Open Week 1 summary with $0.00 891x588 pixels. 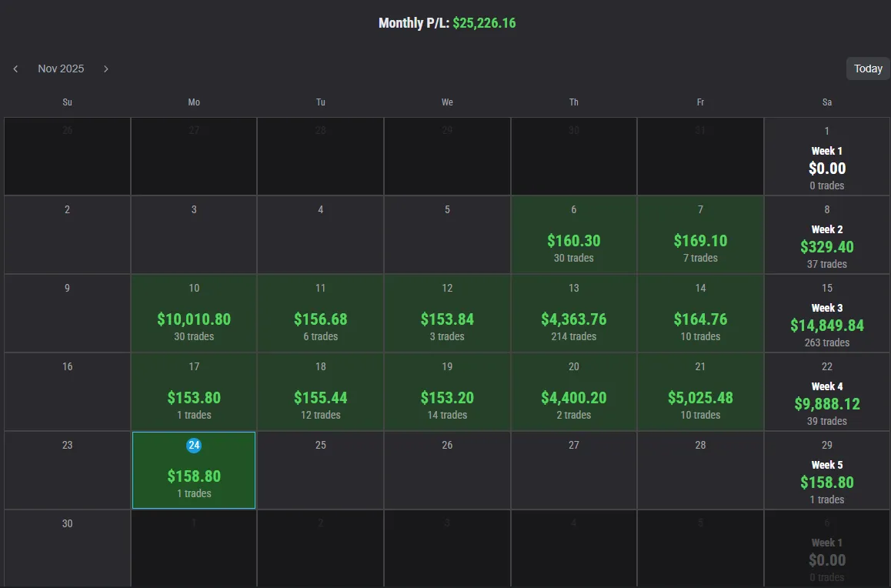pos(826,168)
